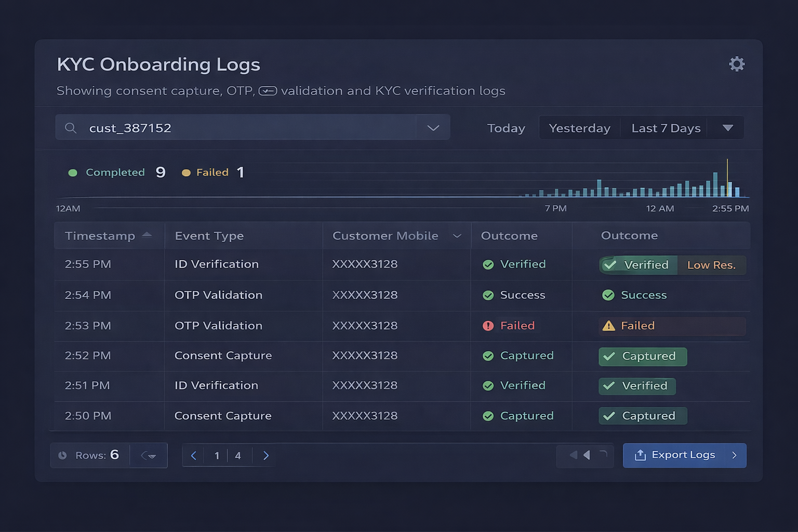Select the Last 7 Days filter
Screen dimensions: 798x532
(x=666, y=128)
